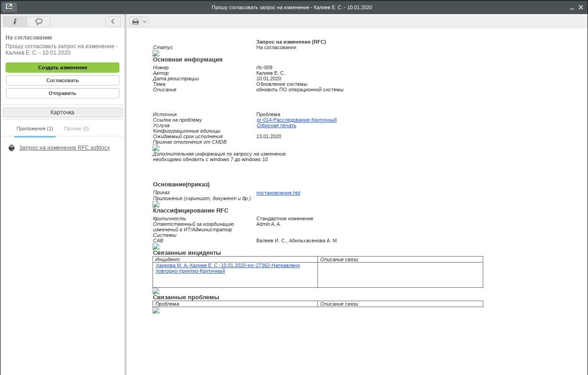Click the Связанные инциденты heading
The height and width of the screenshot is (375, 588).
[187, 252]
